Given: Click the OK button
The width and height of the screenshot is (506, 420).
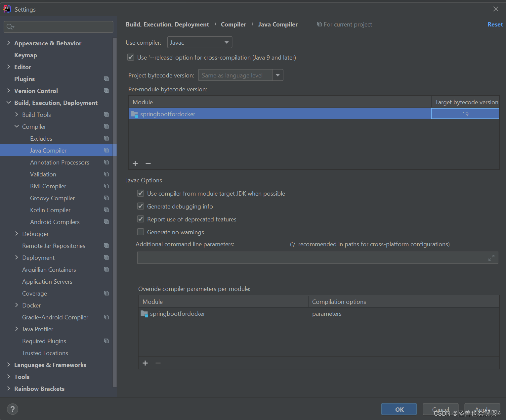Looking at the screenshot, I should [x=399, y=409].
